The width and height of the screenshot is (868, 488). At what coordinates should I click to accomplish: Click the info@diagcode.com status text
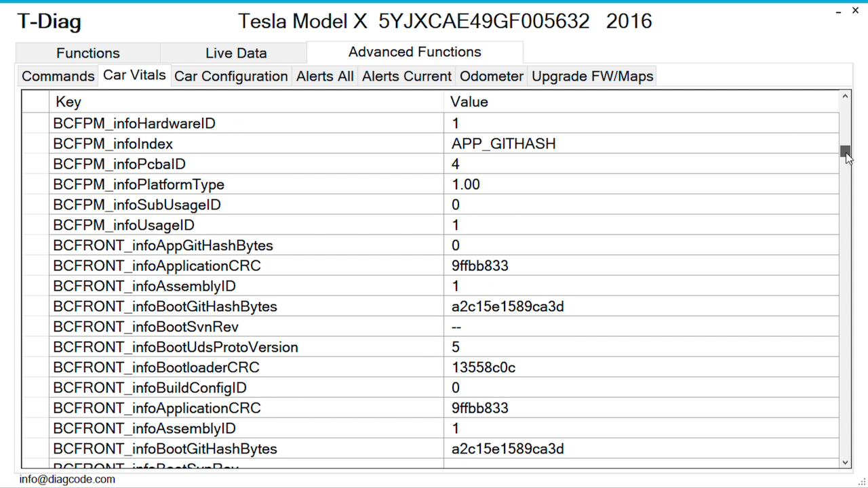(x=67, y=479)
